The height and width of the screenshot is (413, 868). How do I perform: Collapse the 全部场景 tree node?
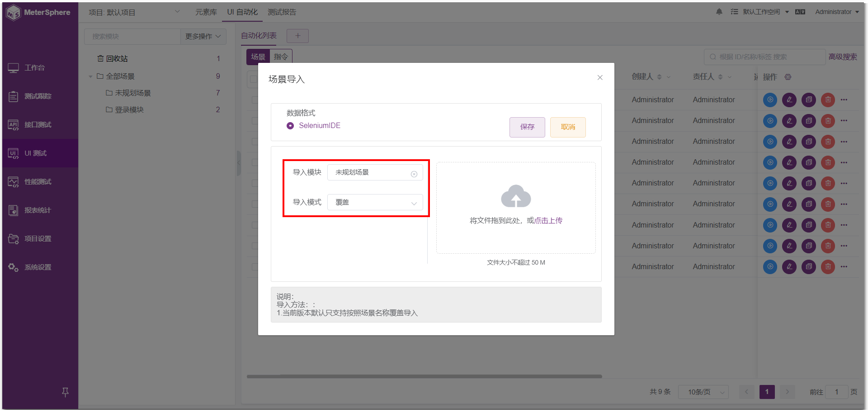click(90, 76)
